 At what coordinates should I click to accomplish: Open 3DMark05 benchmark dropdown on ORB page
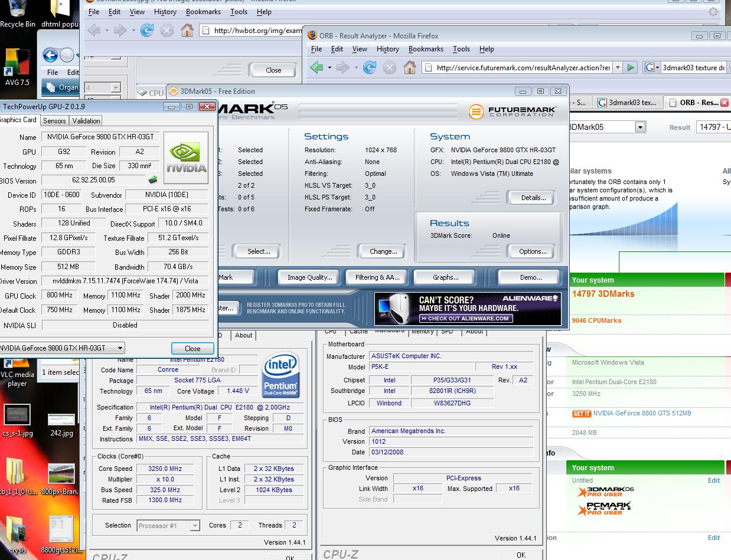point(640,127)
